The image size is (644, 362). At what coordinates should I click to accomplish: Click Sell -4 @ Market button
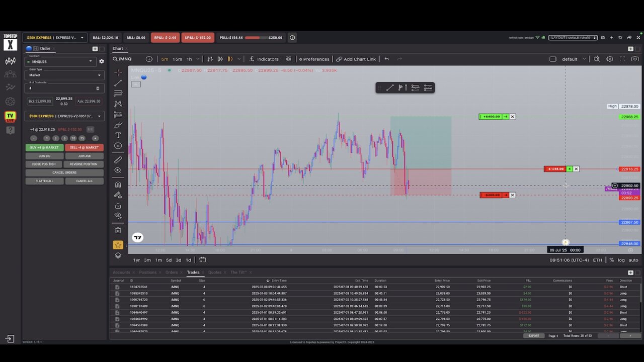(x=84, y=147)
